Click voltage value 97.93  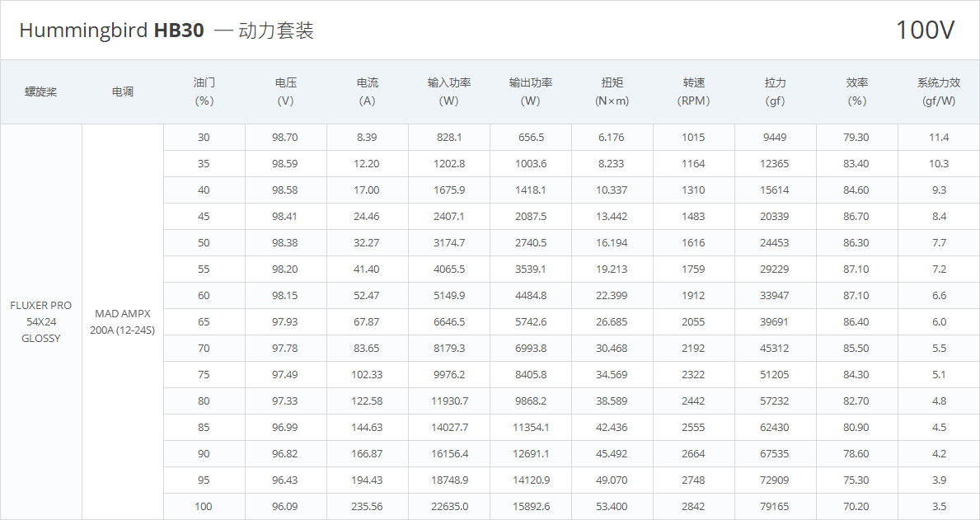pyautogui.click(x=285, y=322)
